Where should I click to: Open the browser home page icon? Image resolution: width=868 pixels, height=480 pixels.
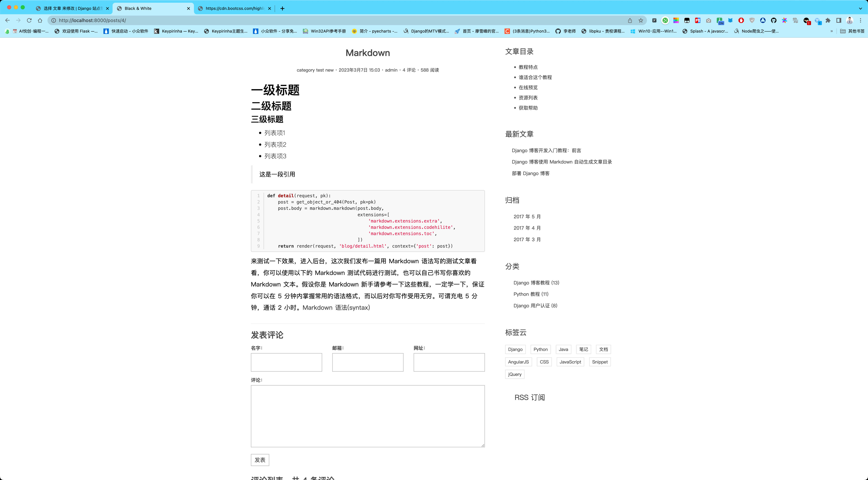[40, 20]
